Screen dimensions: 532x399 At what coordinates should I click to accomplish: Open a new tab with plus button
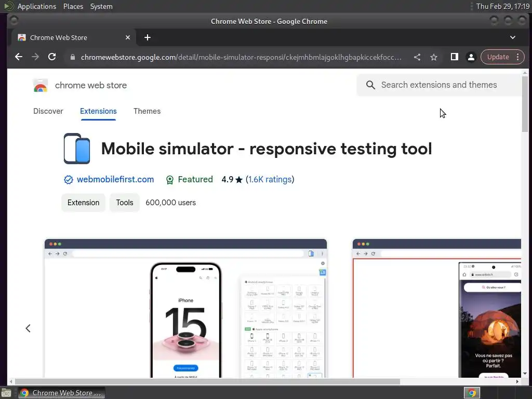(x=147, y=37)
